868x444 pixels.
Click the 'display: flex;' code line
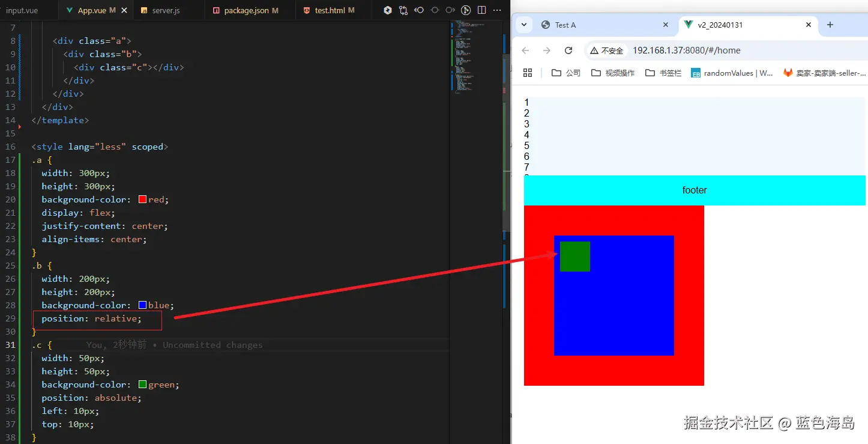pyautogui.click(x=78, y=213)
